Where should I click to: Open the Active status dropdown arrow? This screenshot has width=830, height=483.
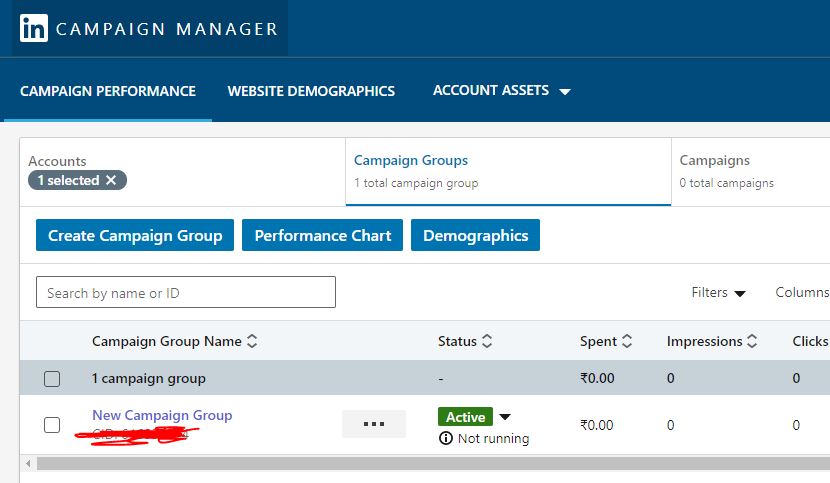[505, 417]
